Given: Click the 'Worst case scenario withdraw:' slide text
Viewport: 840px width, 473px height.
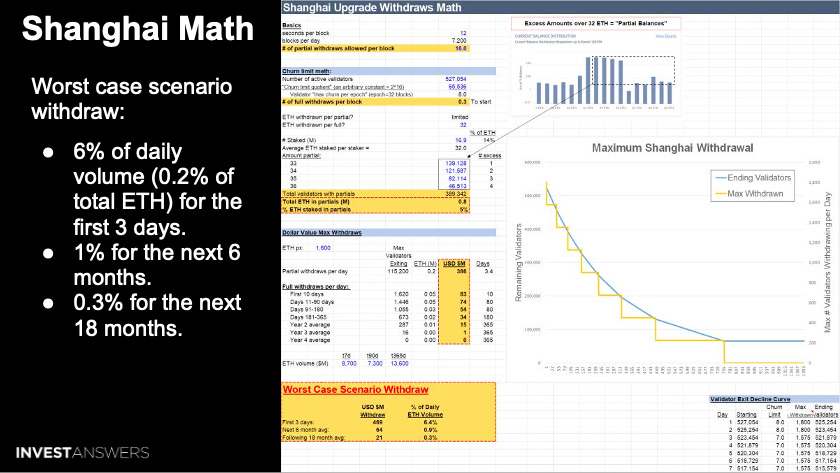Looking at the screenshot, I should pos(132,99).
